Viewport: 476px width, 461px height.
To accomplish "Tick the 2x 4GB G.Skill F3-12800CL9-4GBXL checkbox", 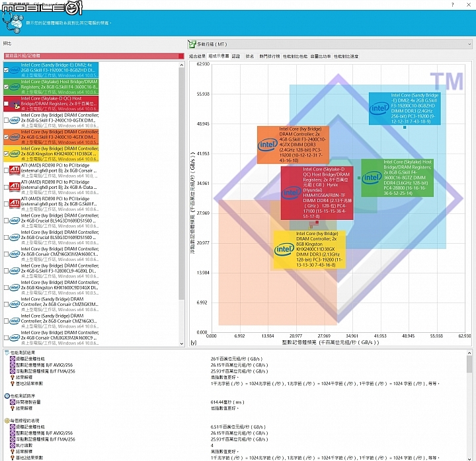I will click(6, 271).
